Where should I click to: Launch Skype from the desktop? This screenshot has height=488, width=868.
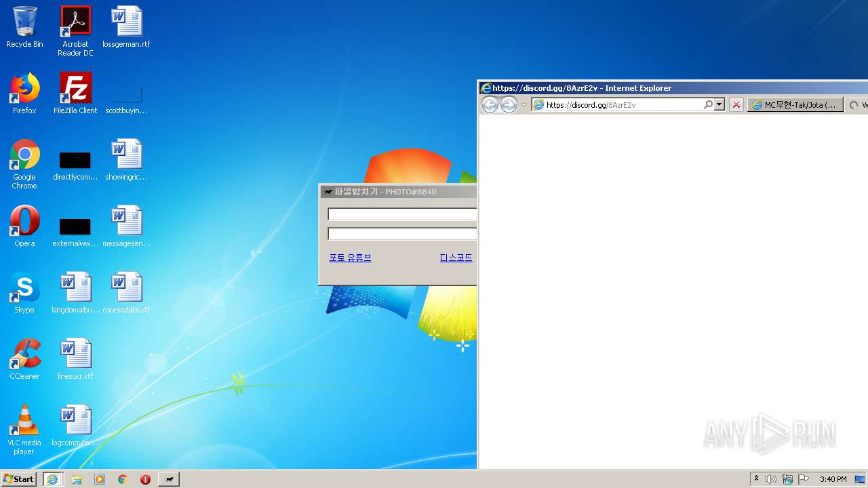point(24,293)
